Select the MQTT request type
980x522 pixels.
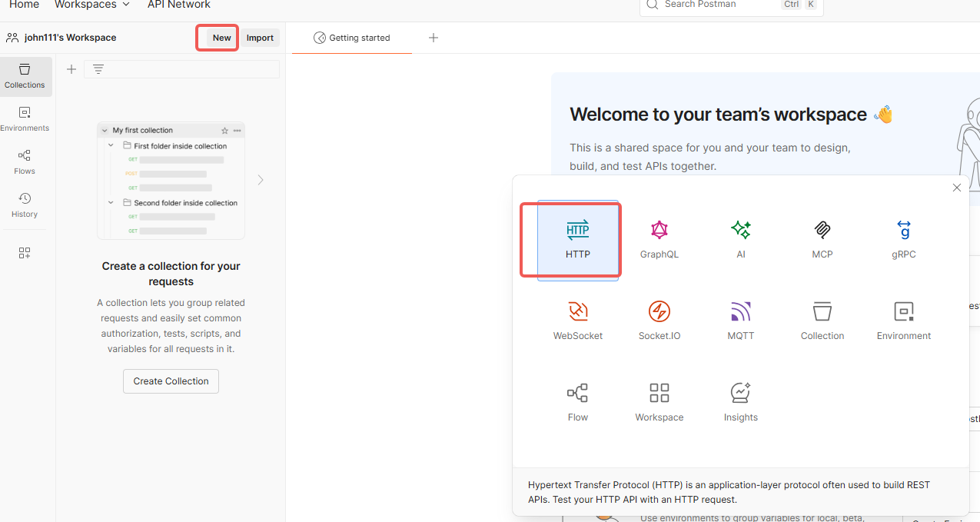(740, 321)
